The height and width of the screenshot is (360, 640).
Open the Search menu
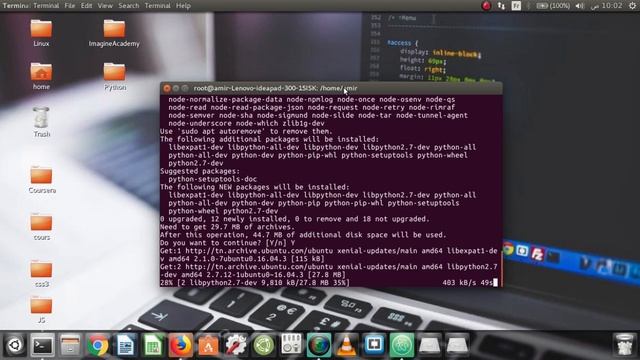[x=129, y=6]
